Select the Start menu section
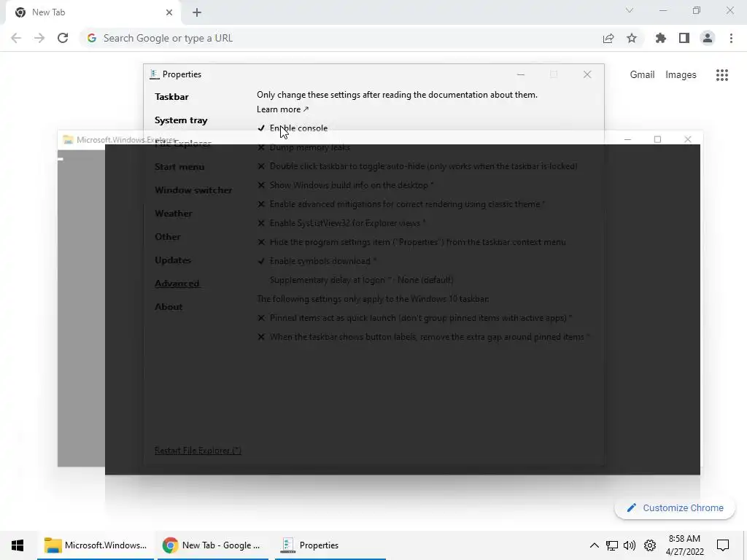This screenshot has width=747, height=560. (x=179, y=167)
